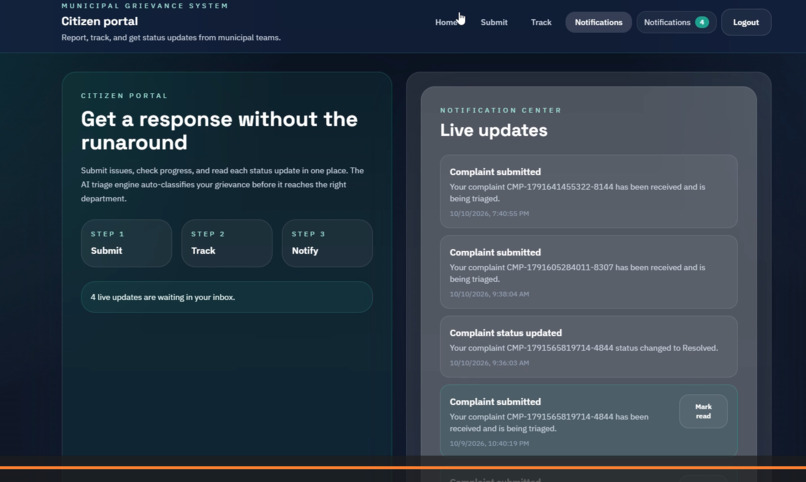Open complaint CMP-1791605284011-8307 notification card
Viewport: 806px width, 482px height.
589,272
